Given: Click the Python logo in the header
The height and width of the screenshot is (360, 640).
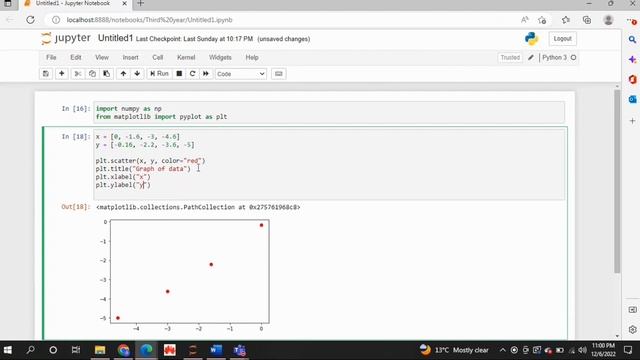Looking at the screenshot, I should tap(531, 39).
